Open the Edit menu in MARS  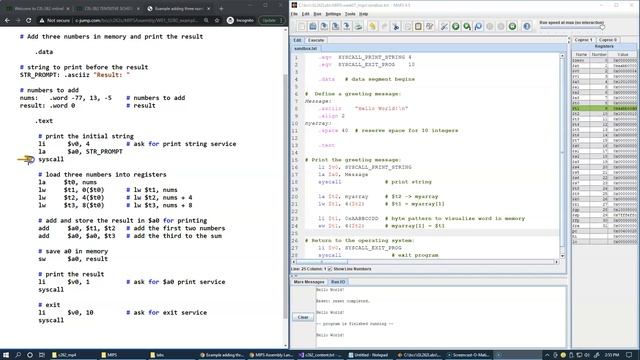pyautogui.click(x=305, y=14)
